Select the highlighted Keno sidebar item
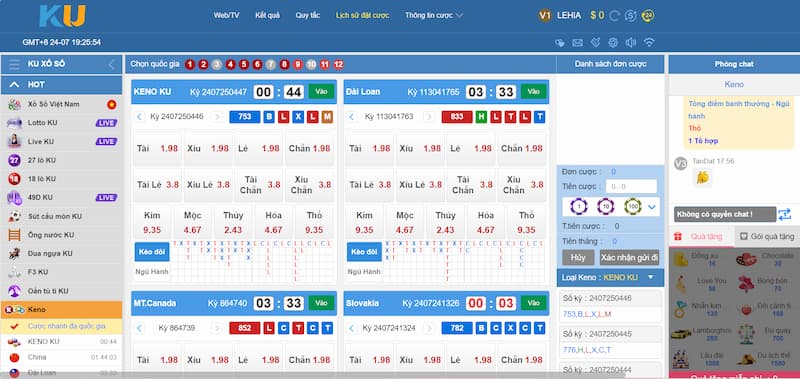800x379 pixels. [x=61, y=310]
